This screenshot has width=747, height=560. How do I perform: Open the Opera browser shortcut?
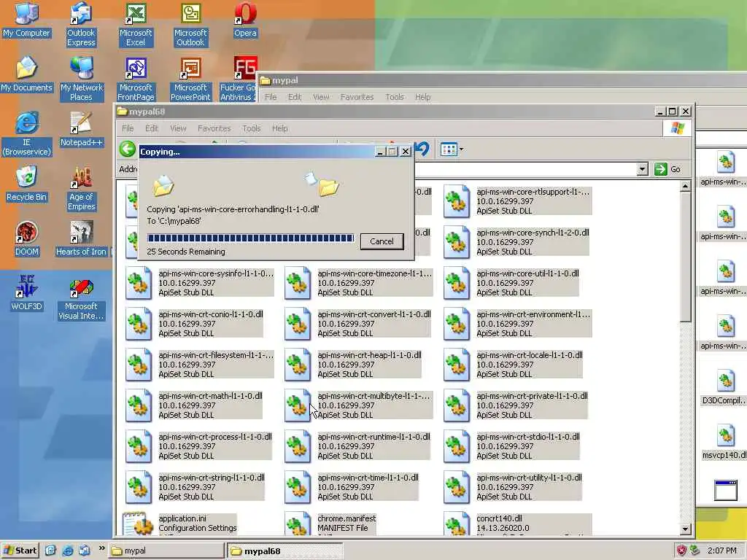tap(245, 20)
